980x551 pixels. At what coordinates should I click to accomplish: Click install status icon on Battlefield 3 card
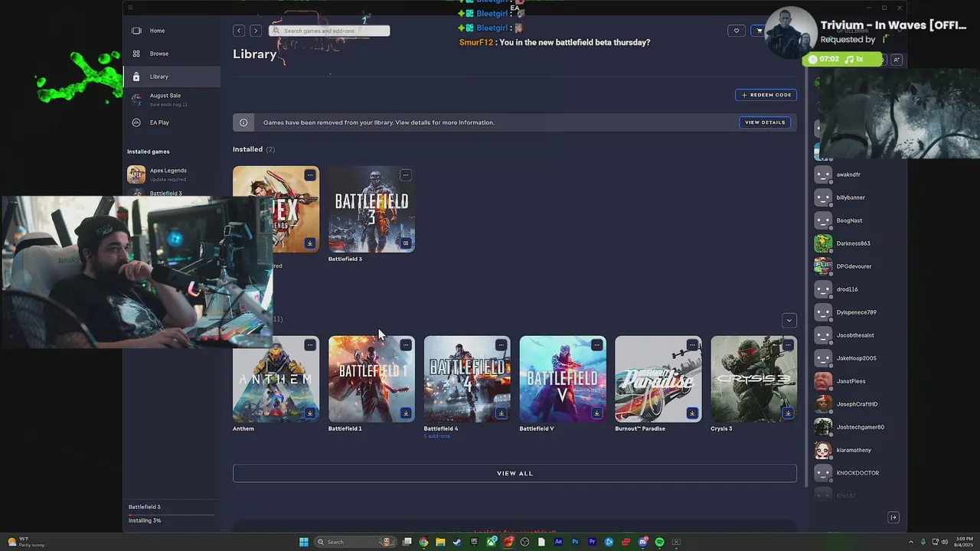click(x=406, y=243)
